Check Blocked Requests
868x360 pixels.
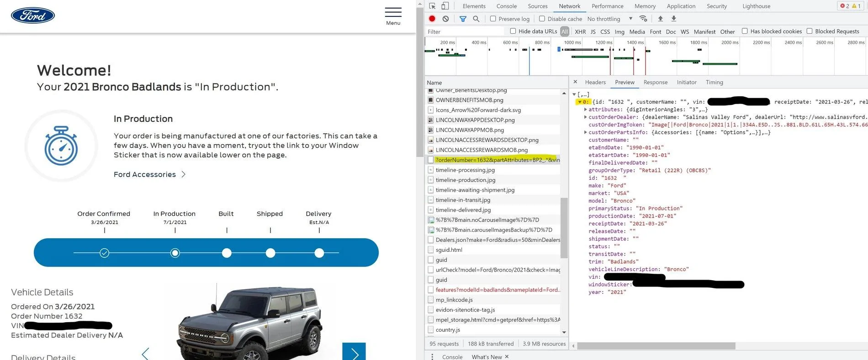[x=810, y=31]
